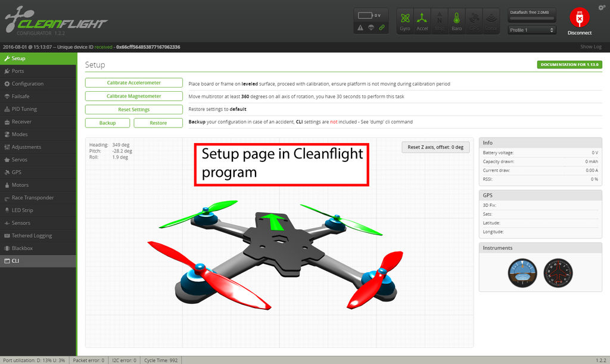Click Port utilization status bar entry

(34, 360)
